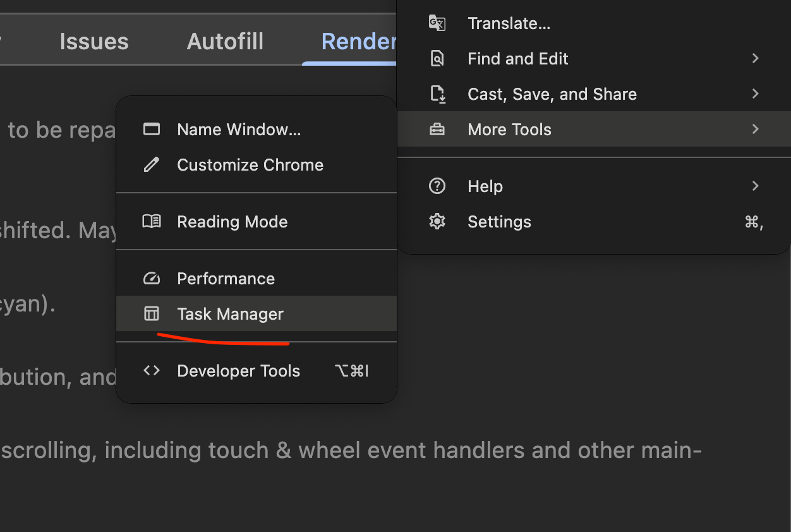This screenshot has height=532, width=791.
Task: Click the Developer Tools code brackets icon
Action: [x=152, y=371]
